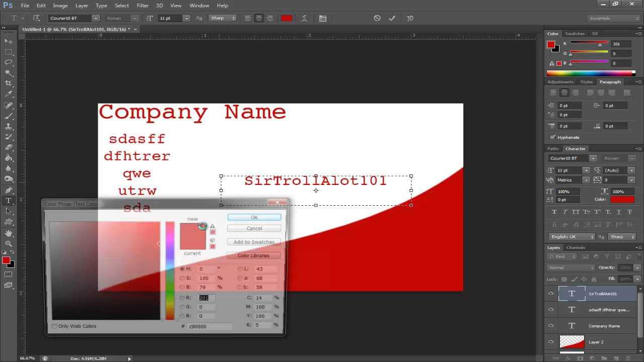
Task: Click the red text color swatch in options bar
Action: (286, 18)
